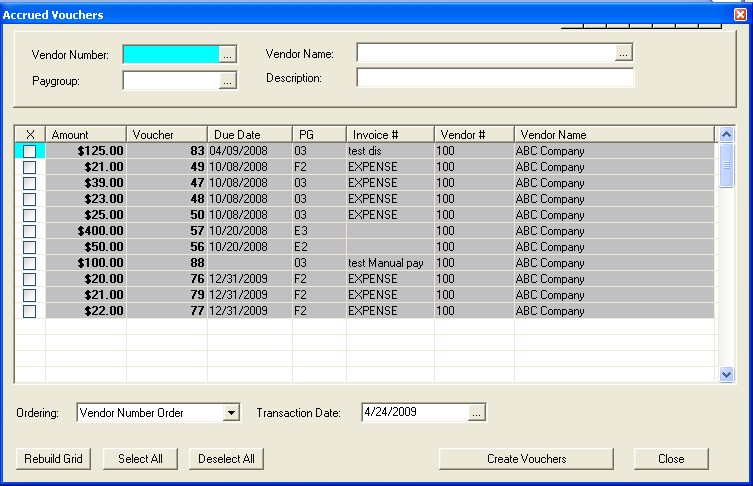Click into the Description text field
The image size is (753, 486).
[495, 78]
